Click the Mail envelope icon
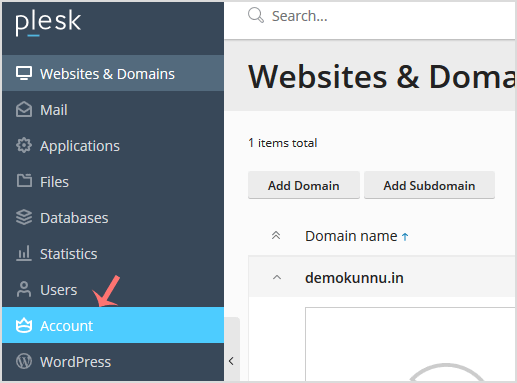517x383 pixels. 24,110
